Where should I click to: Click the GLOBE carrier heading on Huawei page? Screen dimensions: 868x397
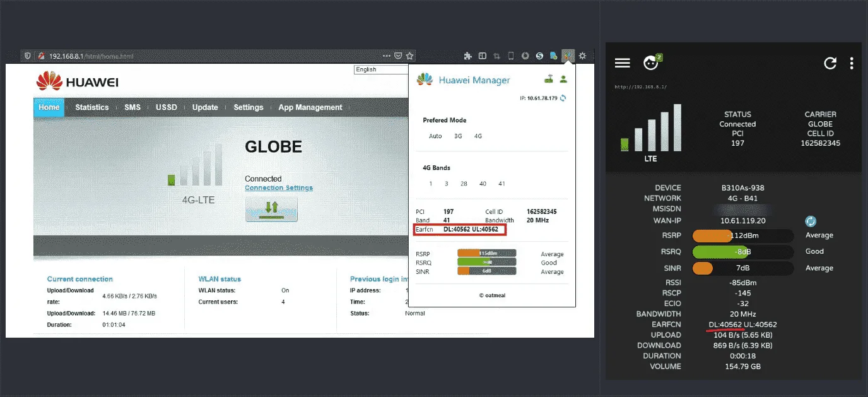click(273, 147)
